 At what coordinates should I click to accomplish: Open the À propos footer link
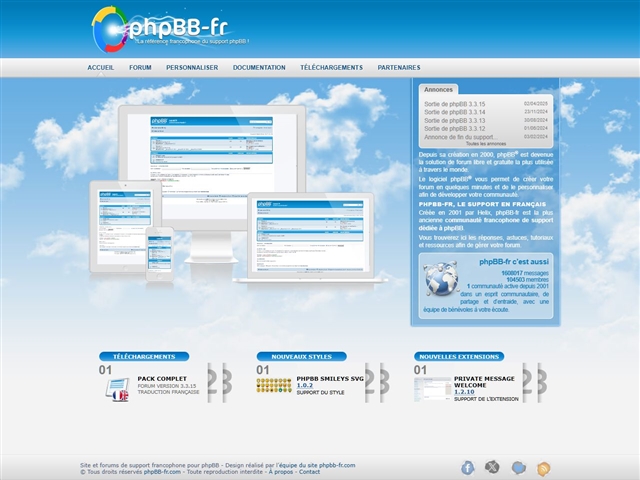tap(281, 472)
